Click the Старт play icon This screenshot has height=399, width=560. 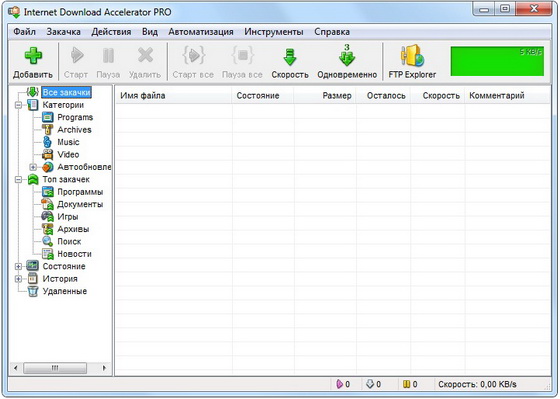pyautogui.click(x=76, y=56)
